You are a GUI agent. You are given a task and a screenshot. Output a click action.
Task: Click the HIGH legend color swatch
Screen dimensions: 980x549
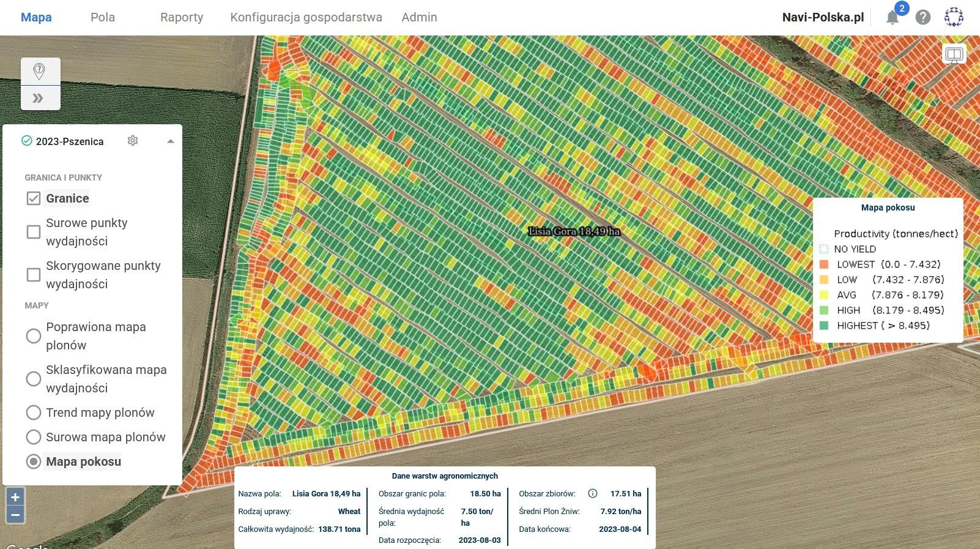[824, 310]
